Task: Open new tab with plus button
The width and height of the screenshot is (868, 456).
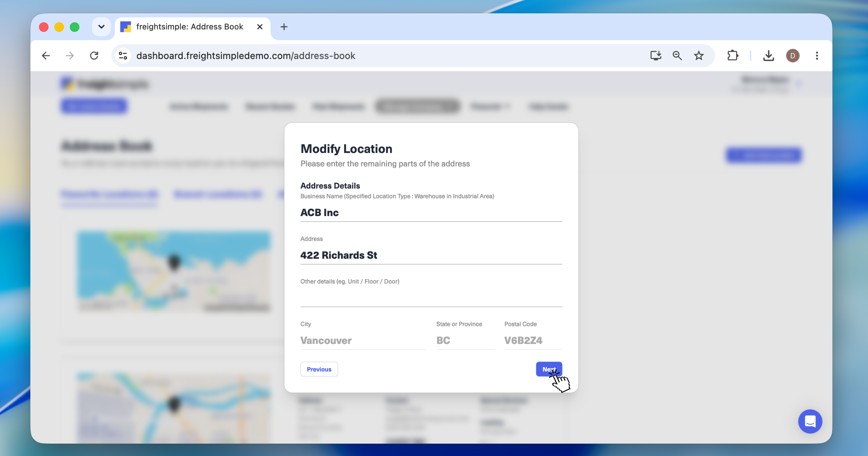Action: [x=284, y=27]
